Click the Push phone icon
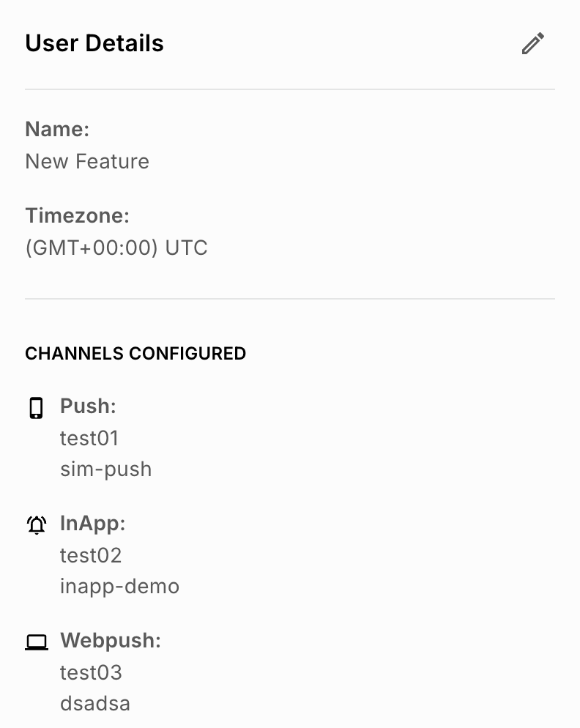The height and width of the screenshot is (728, 580). 36,408
